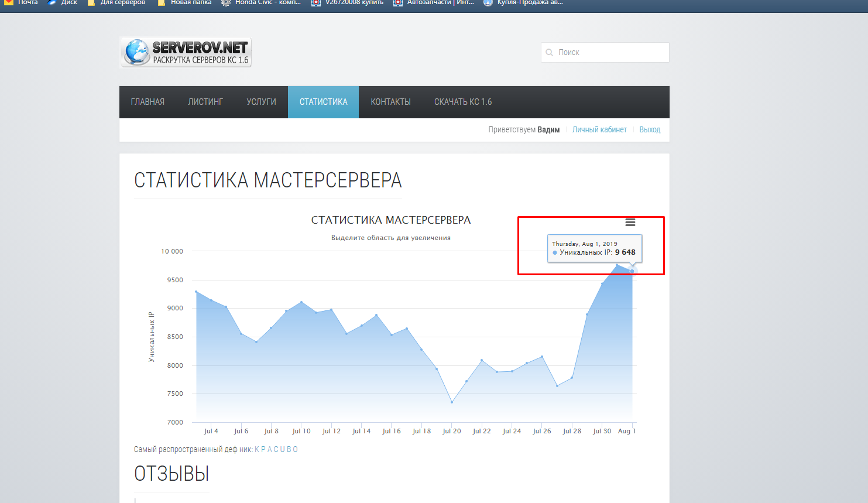Viewport: 868px width, 503px height.
Task: Open the Honda Civic bookmark
Action: [262, 2]
